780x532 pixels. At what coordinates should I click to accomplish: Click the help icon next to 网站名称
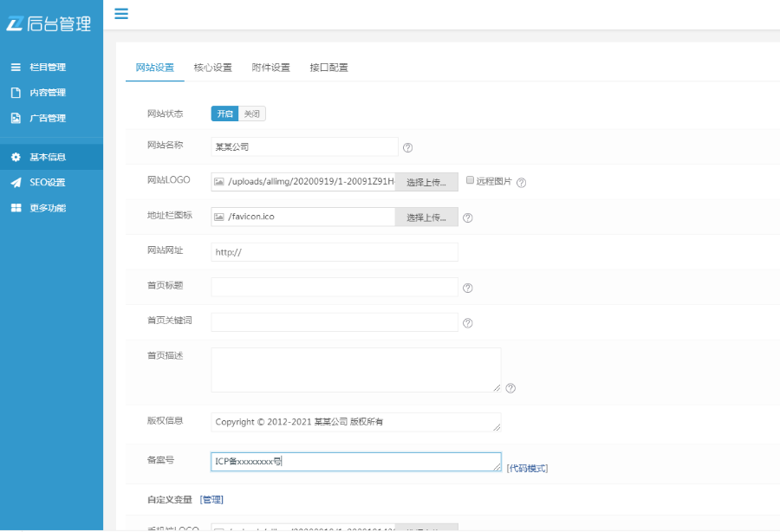407,147
